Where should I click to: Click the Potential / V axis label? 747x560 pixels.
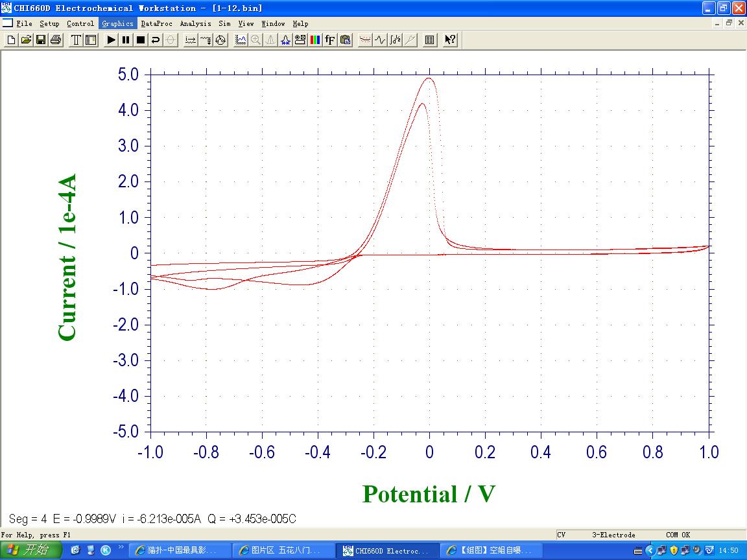point(429,494)
